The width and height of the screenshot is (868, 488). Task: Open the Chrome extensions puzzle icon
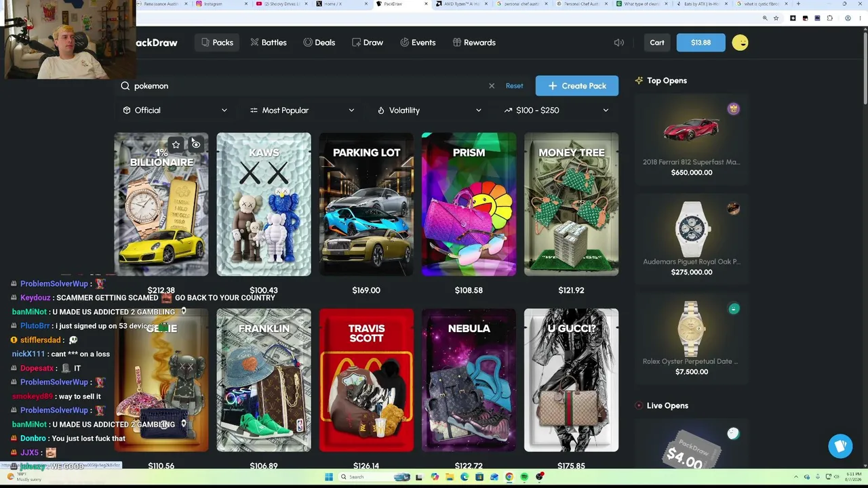(x=830, y=18)
